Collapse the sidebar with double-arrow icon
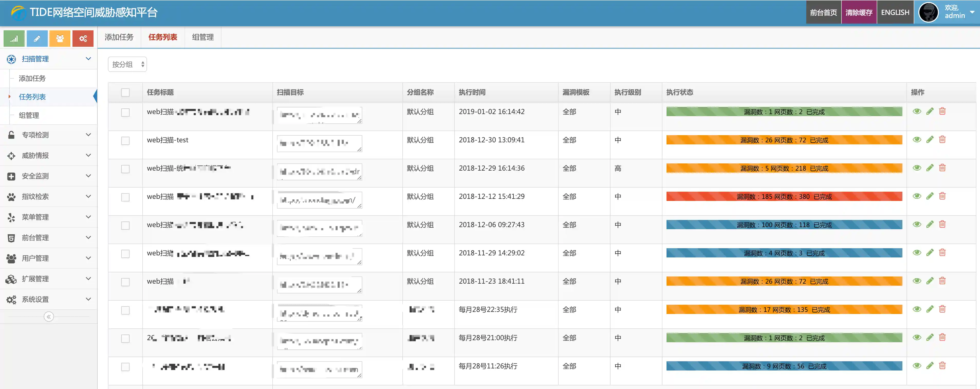 pyautogui.click(x=49, y=317)
